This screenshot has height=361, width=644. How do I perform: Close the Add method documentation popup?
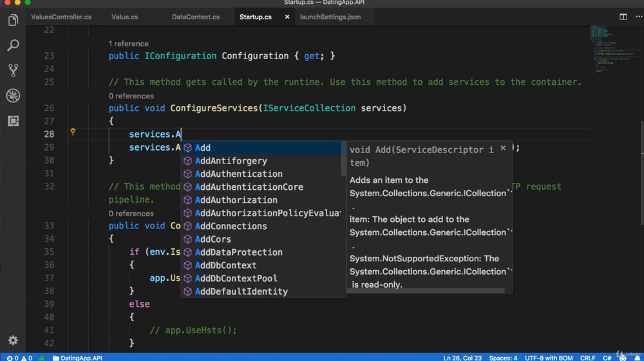click(503, 148)
